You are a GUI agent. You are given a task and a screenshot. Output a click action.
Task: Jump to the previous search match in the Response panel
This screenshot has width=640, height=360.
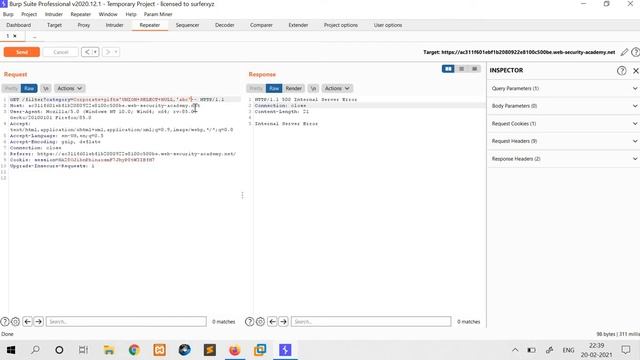coord(272,322)
